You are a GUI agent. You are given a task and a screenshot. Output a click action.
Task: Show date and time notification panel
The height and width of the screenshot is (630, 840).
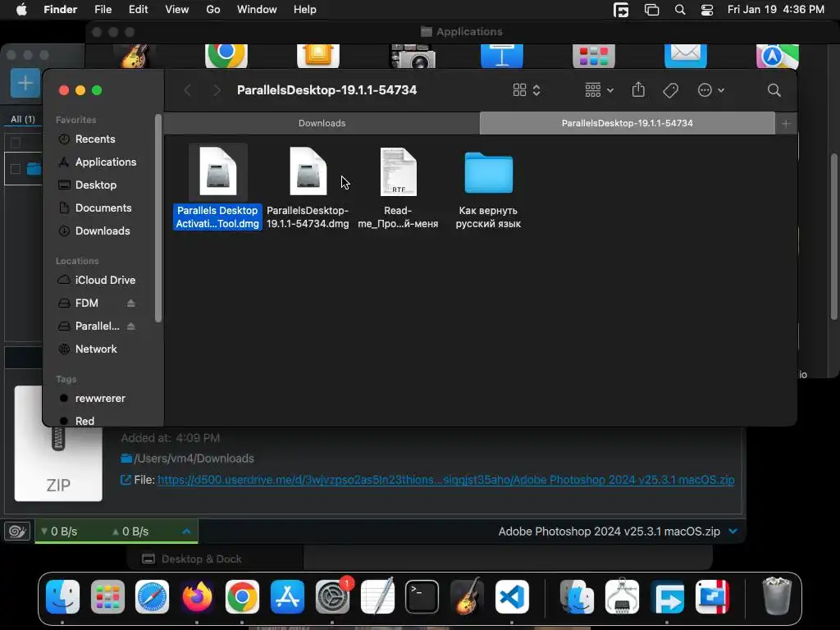coord(776,10)
